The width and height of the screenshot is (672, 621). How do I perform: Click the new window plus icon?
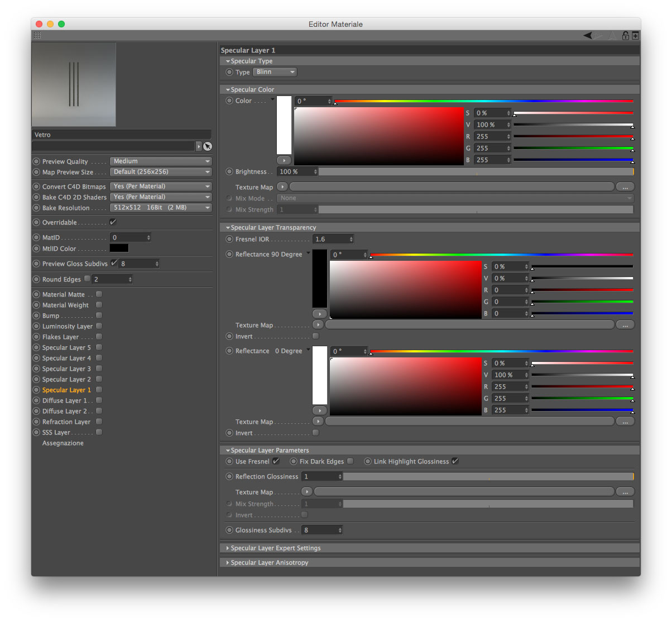pyautogui.click(x=635, y=36)
